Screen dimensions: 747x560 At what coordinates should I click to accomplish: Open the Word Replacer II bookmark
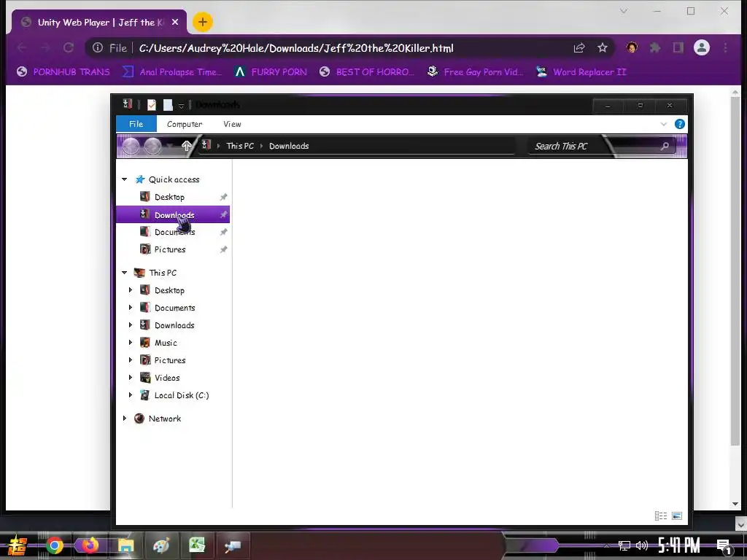pyautogui.click(x=581, y=72)
